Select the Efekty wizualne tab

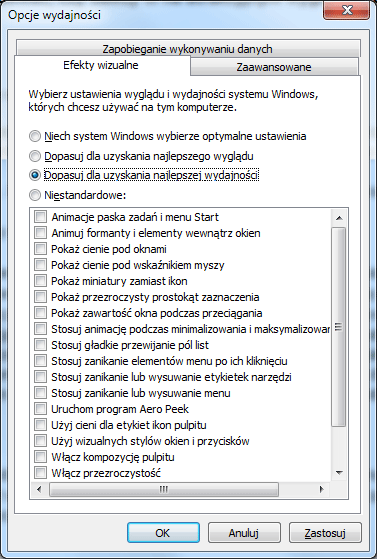click(101, 65)
